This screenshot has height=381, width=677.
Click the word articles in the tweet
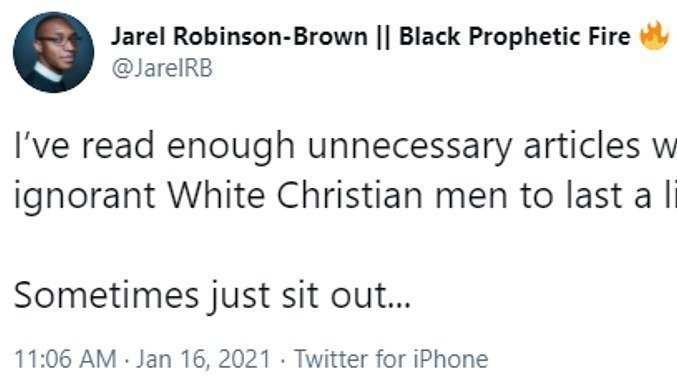[582, 146]
